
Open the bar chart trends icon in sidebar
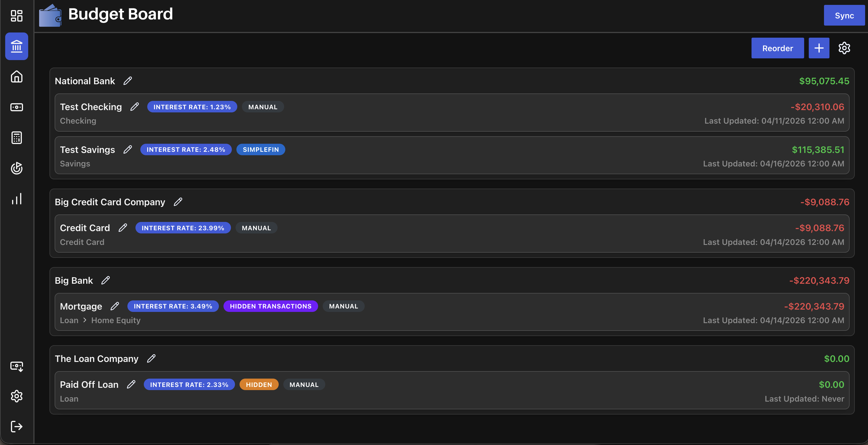click(x=16, y=199)
